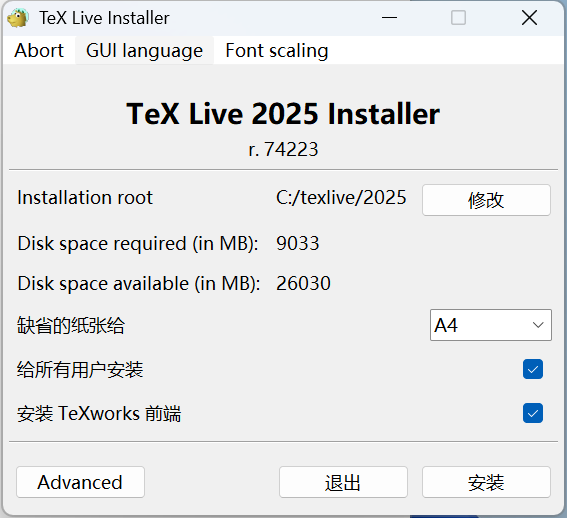Close the TeX Live Installer window
The height and width of the screenshot is (518, 567).
coord(529,18)
